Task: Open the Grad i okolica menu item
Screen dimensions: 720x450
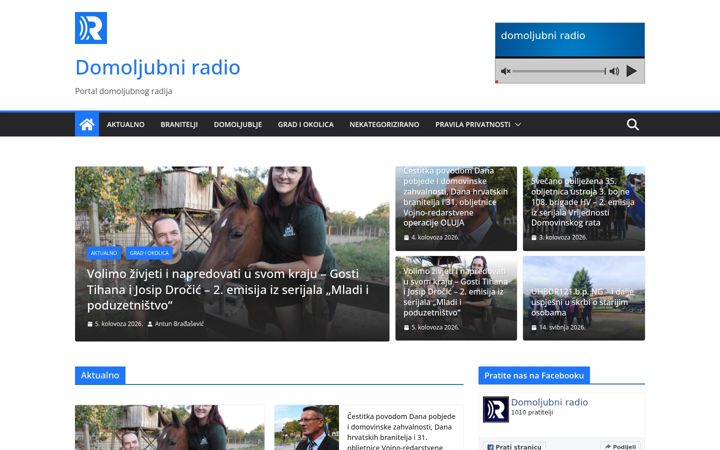Action: [306, 124]
